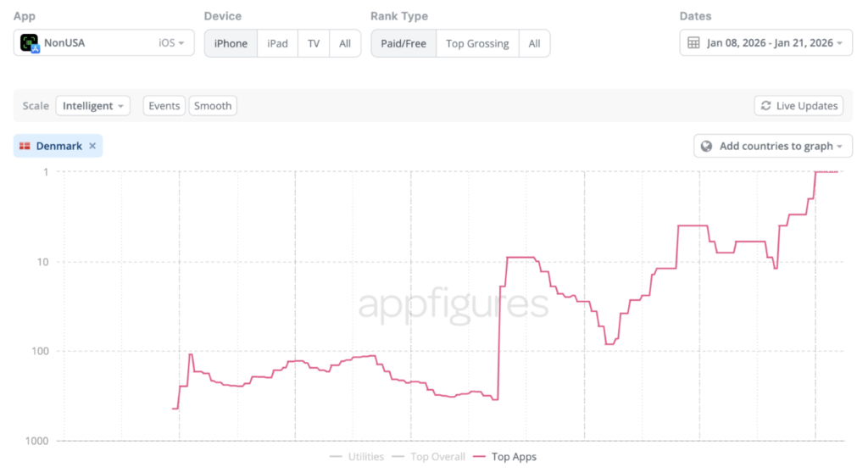Select the Paid/Free rank type
Viewport: 868px width, 473px height.
pos(403,43)
